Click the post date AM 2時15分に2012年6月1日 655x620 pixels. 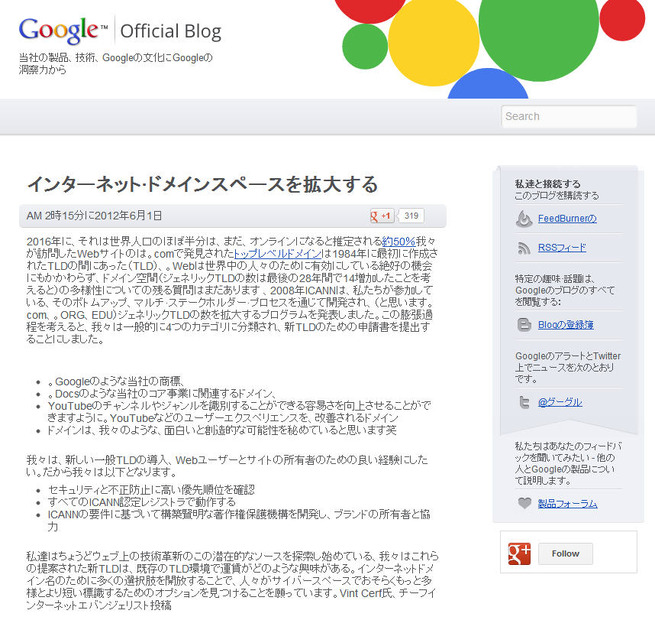pos(94,216)
